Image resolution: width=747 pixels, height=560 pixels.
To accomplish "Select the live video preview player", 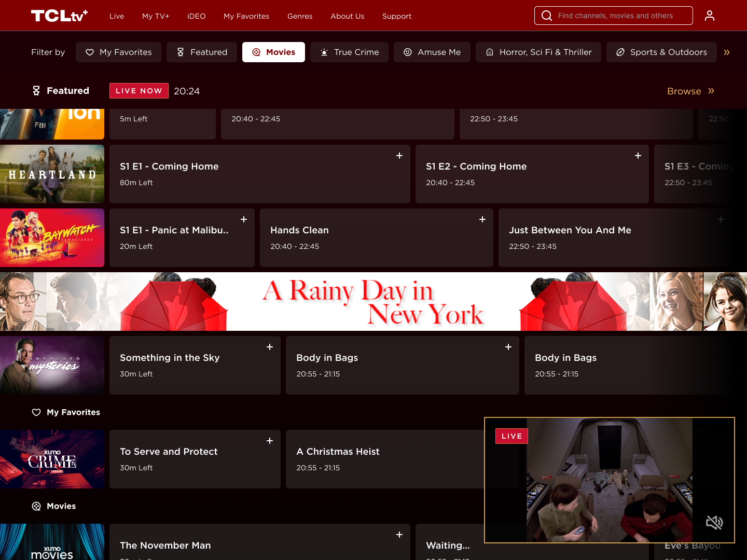I will coord(610,480).
